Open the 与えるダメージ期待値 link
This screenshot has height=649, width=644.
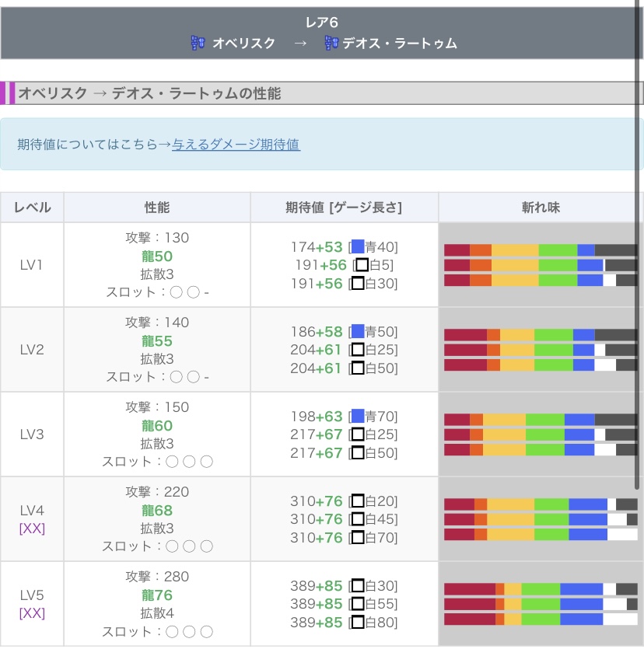tap(236, 145)
